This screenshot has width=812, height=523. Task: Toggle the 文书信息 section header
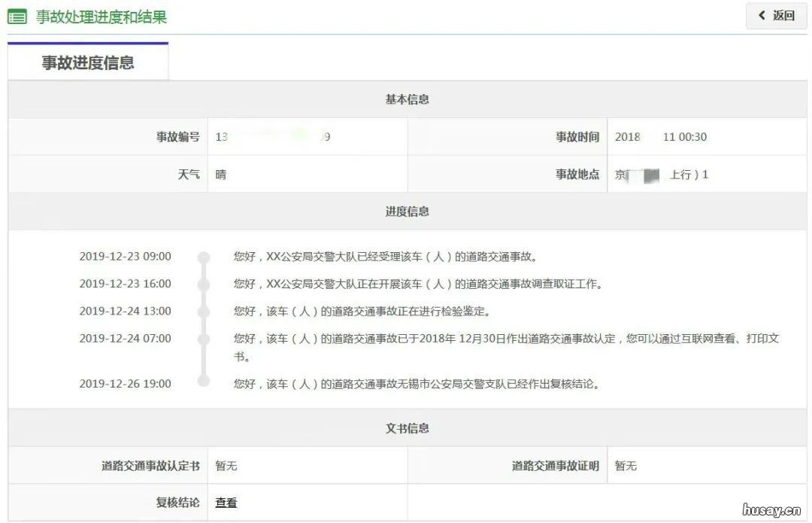[406, 427]
